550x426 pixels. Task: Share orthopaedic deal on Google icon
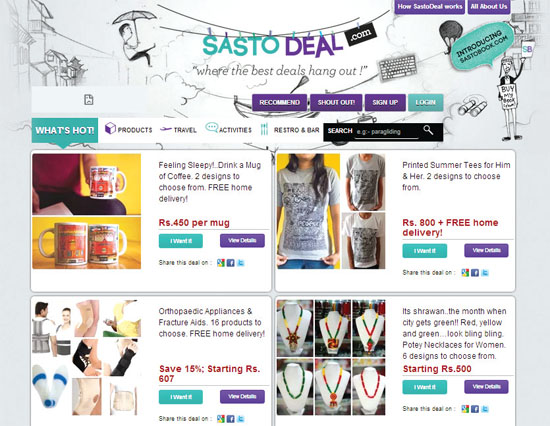221,418
